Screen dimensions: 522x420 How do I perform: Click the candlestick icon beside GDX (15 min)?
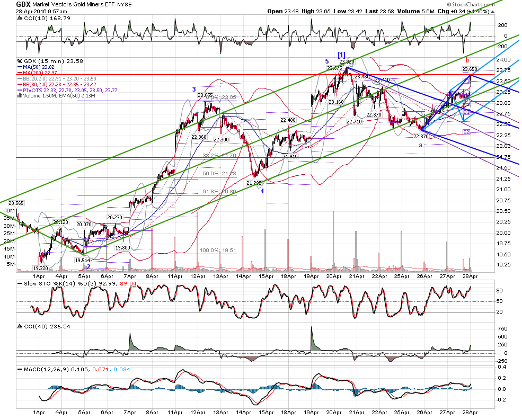[x=20, y=61]
